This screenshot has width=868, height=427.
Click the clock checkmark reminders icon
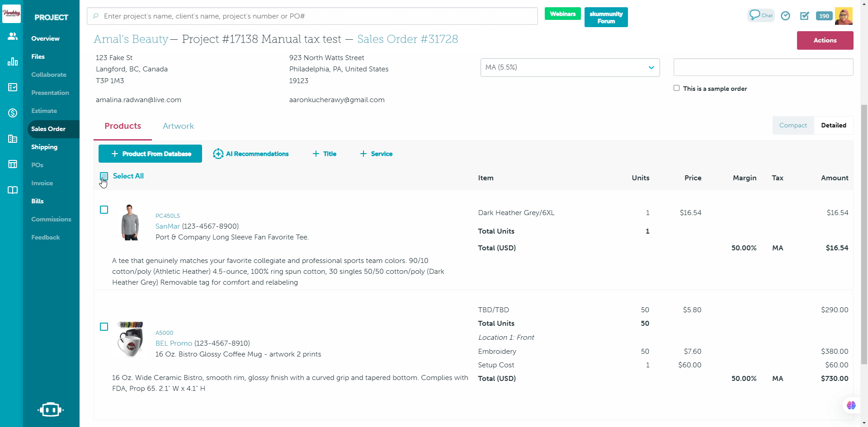(x=786, y=16)
